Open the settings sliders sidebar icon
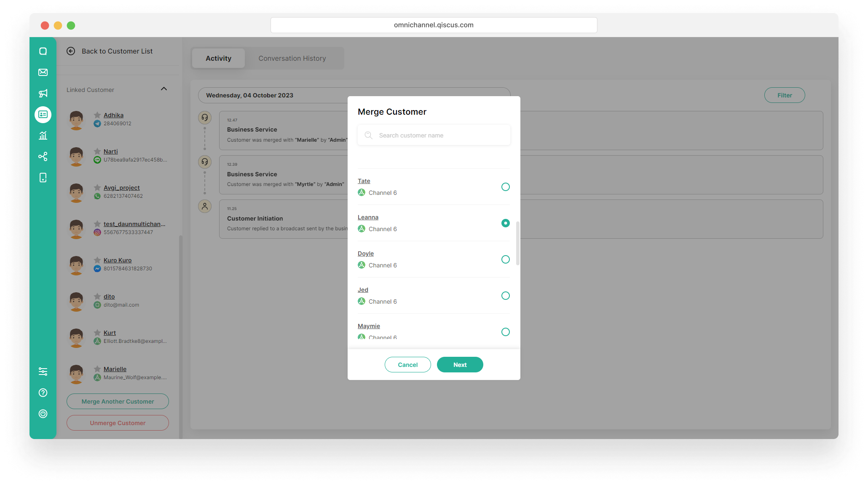The height and width of the screenshot is (485, 868). [43, 372]
